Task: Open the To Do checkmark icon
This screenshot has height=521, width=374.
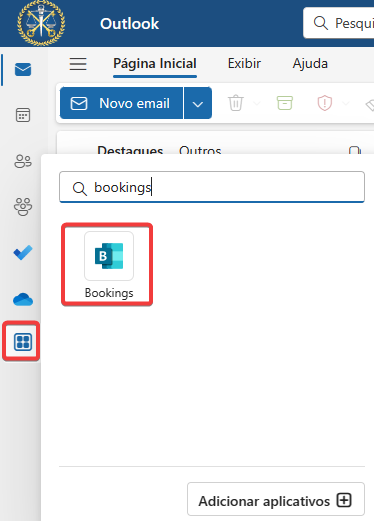Action: click(x=23, y=253)
